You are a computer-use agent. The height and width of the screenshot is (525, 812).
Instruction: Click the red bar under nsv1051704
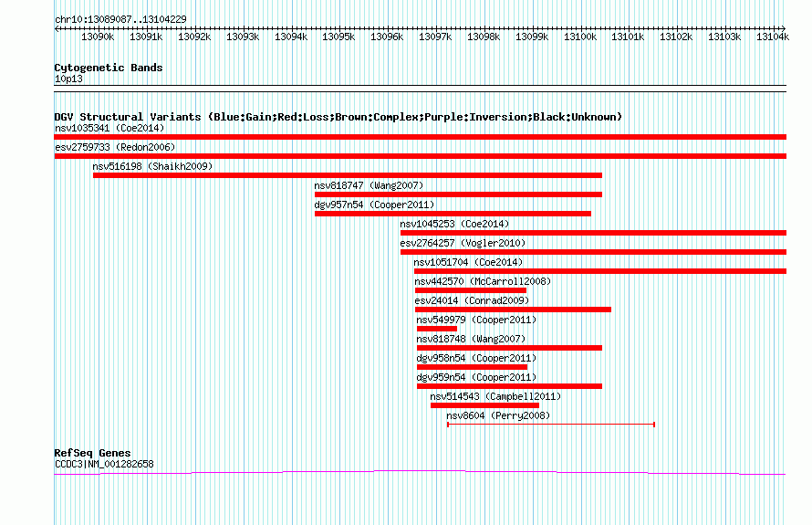click(600, 271)
